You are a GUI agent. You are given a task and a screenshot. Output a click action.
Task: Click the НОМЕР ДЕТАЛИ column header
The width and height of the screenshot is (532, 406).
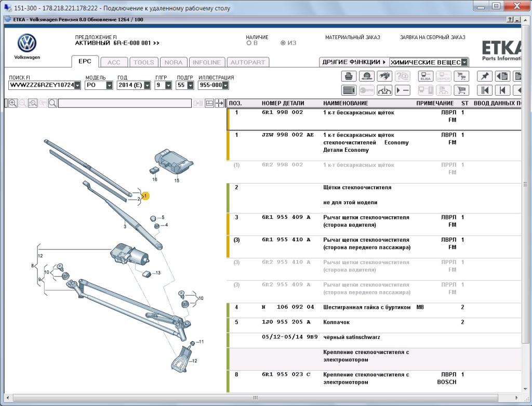click(283, 103)
